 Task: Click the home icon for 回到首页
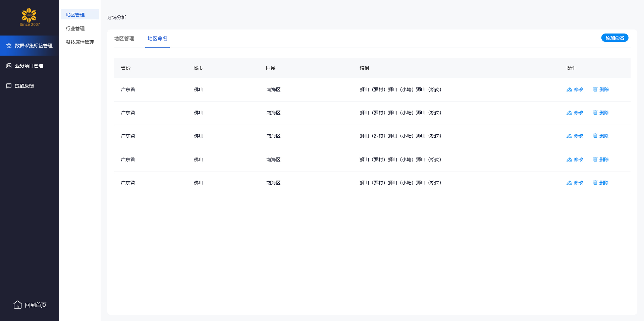tap(17, 305)
